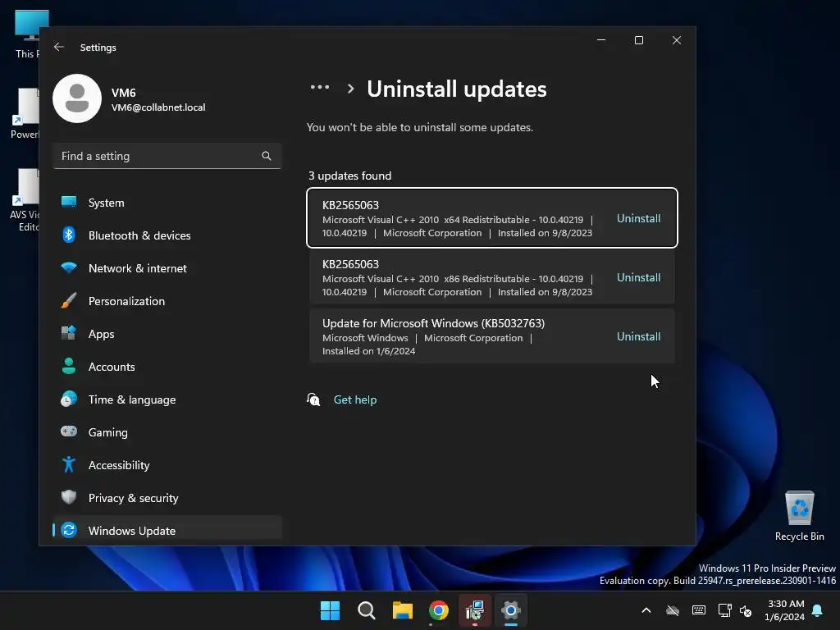The width and height of the screenshot is (840, 630).
Task: Select Accounts in the sidebar
Action: 167,367
